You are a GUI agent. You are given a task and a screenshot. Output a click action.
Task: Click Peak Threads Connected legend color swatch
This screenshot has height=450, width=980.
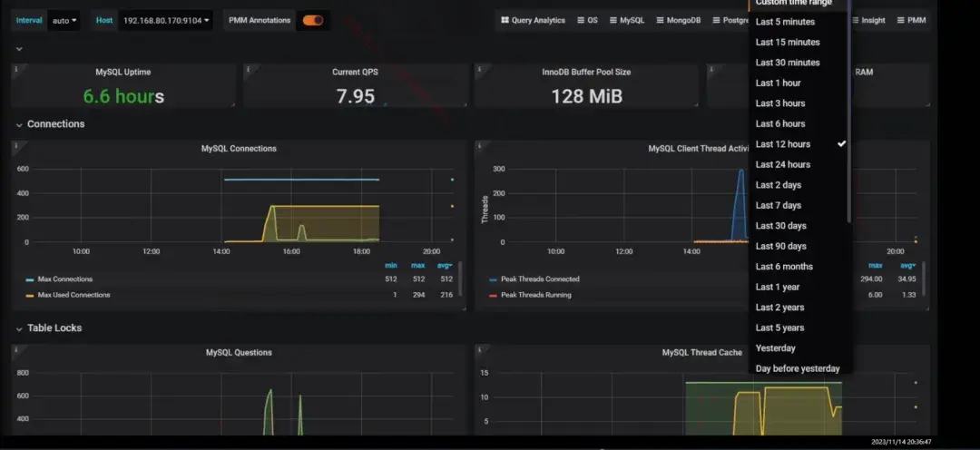493,280
